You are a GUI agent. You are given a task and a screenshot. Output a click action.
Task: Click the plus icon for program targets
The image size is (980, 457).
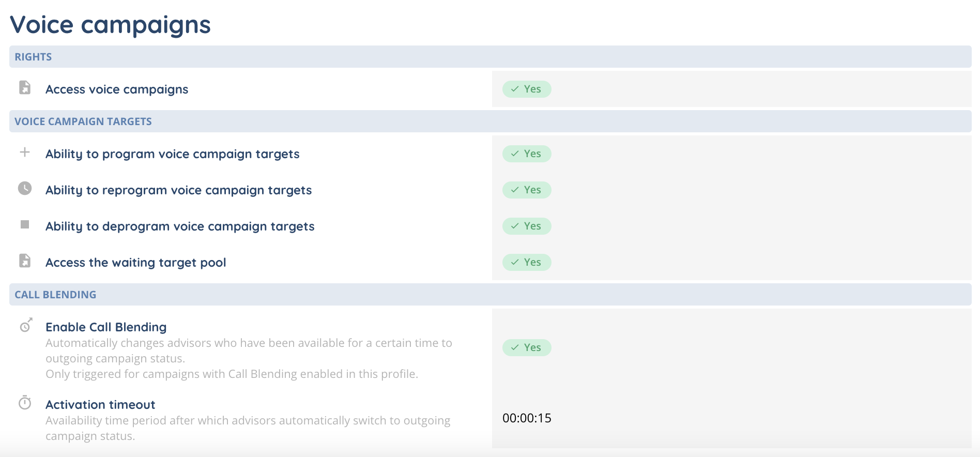point(25,152)
